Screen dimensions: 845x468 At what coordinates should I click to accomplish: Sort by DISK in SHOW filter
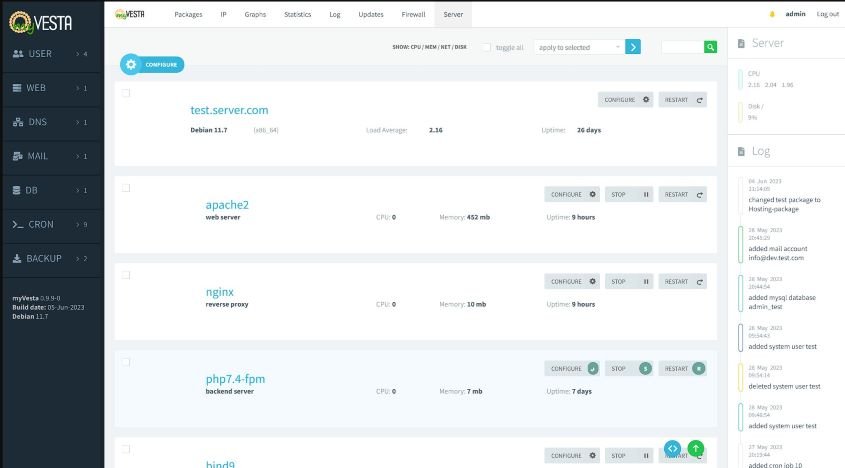[x=460, y=47]
